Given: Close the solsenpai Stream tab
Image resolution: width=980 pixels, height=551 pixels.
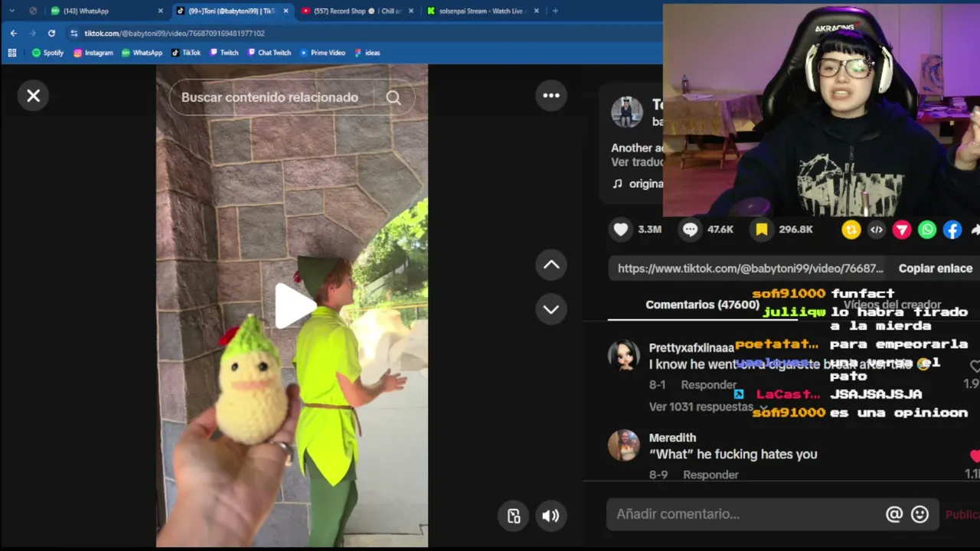Looking at the screenshot, I should click(536, 11).
